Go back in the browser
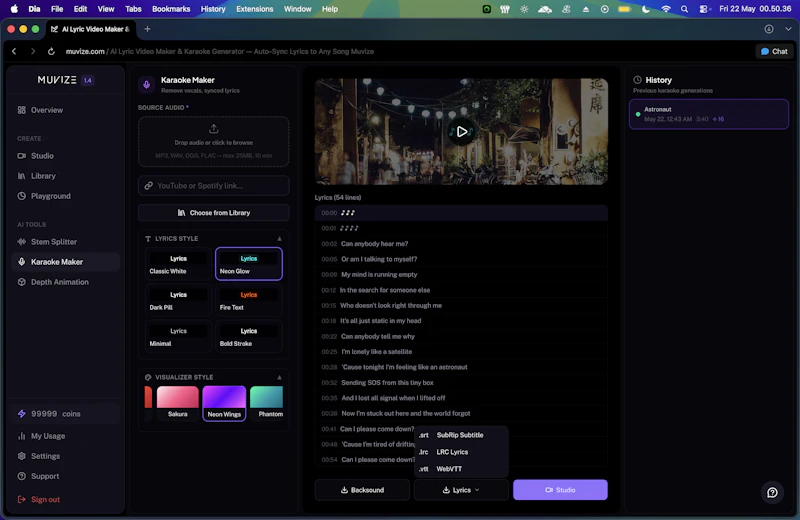 [14, 52]
